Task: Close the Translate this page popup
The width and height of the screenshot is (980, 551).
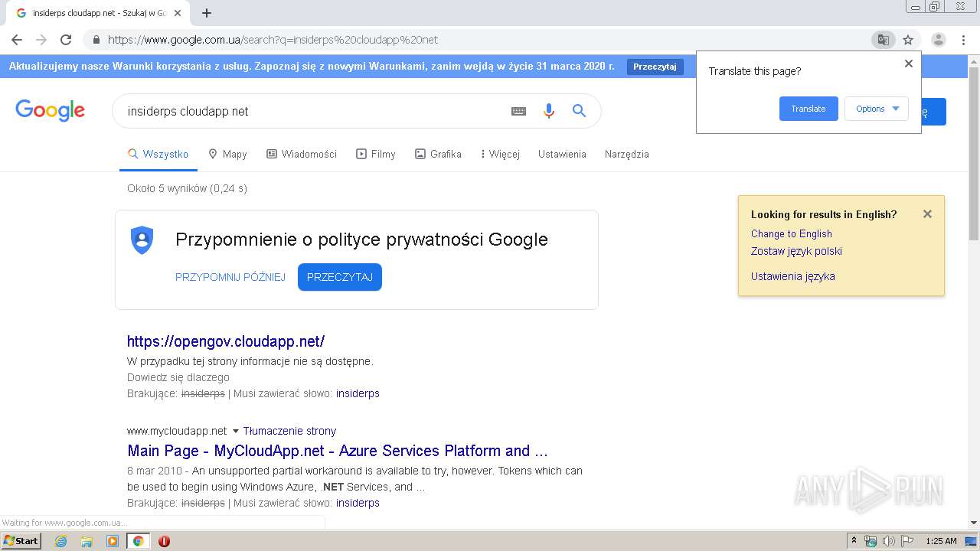Action: pyautogui.click(x=909, y=64)
